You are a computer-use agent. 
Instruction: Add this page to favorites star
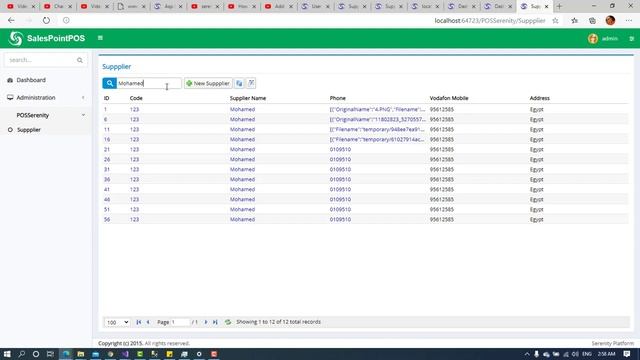(556, 20)
